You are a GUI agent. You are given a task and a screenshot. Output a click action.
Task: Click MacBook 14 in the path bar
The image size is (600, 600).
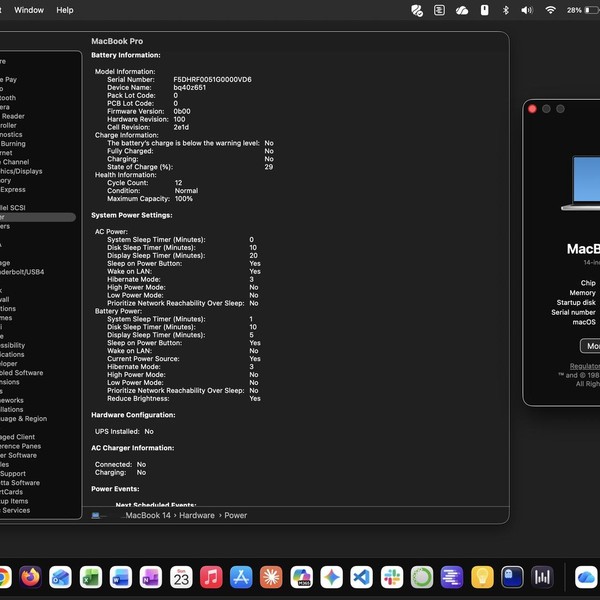point(148,515)
